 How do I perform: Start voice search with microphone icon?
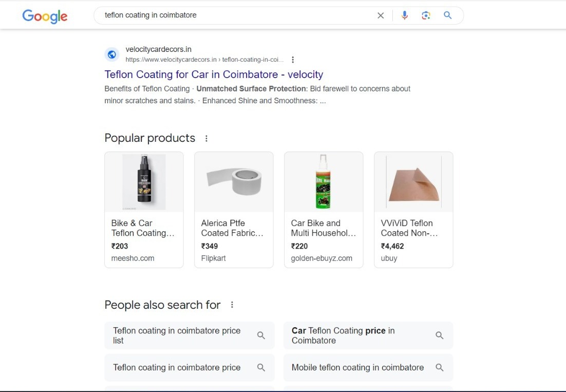tap(405, 15)
